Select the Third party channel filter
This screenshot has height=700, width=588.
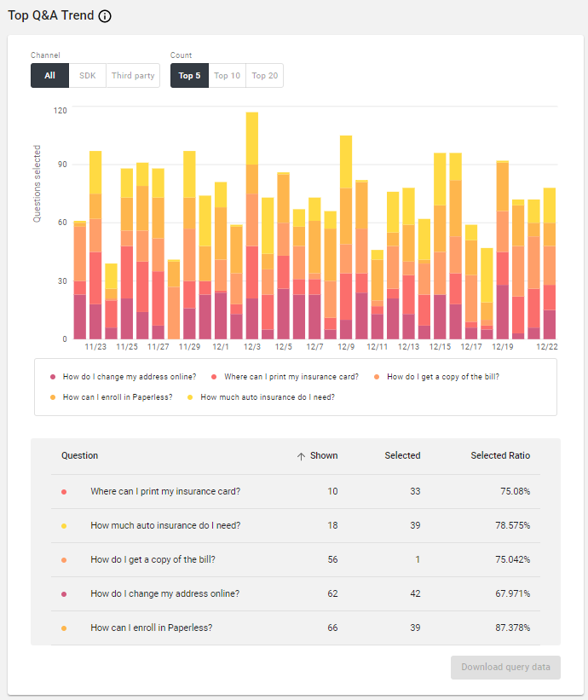coord(133,75)
